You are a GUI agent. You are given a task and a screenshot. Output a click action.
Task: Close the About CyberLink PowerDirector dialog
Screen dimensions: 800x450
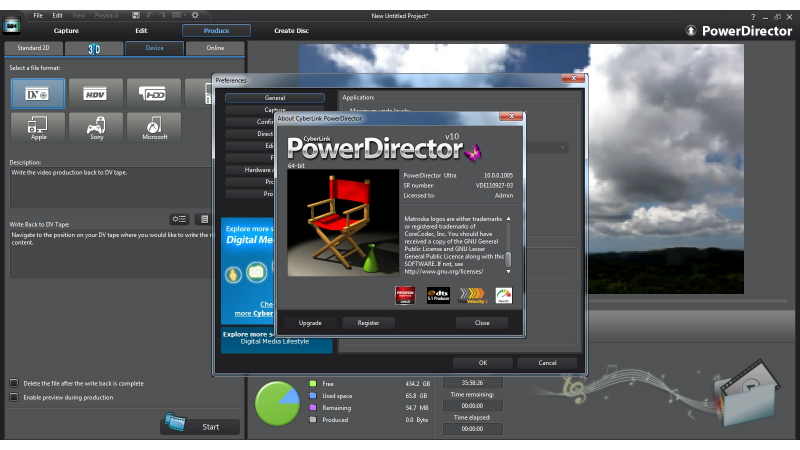click(x=511, y=116)
